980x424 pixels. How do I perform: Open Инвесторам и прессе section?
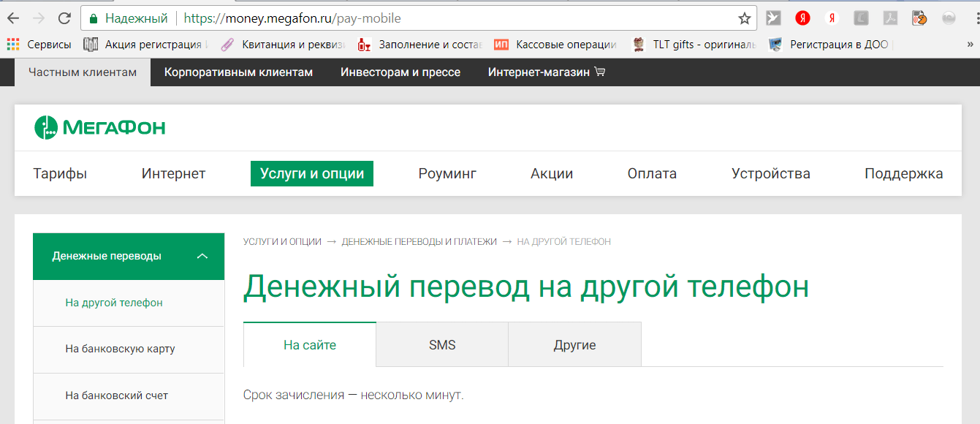(x=400, y=72)
